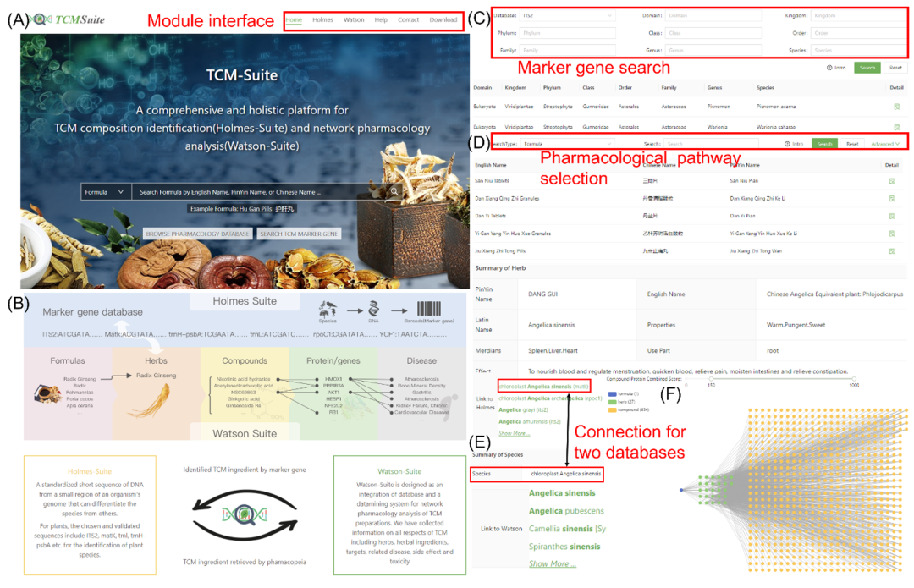Open the Help menu item
This screenshot has width=914, height=588.
[381, 19]
